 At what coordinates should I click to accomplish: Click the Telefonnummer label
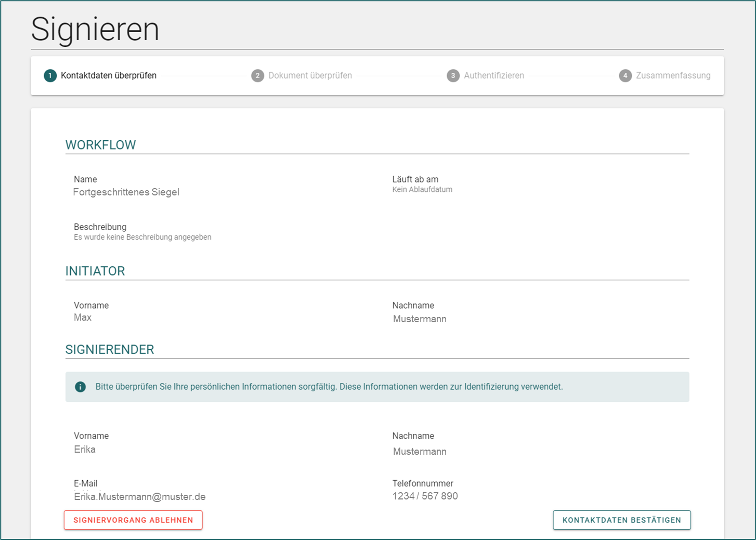coord(423,483)
